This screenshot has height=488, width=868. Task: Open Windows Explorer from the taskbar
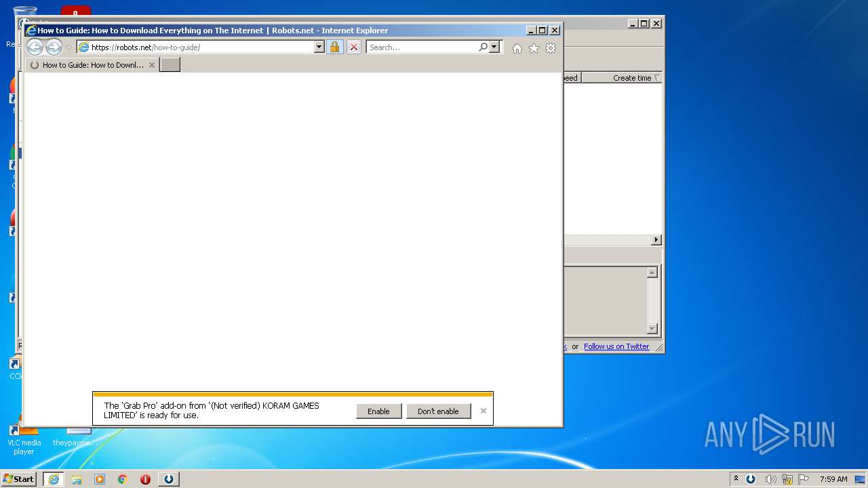77,479
